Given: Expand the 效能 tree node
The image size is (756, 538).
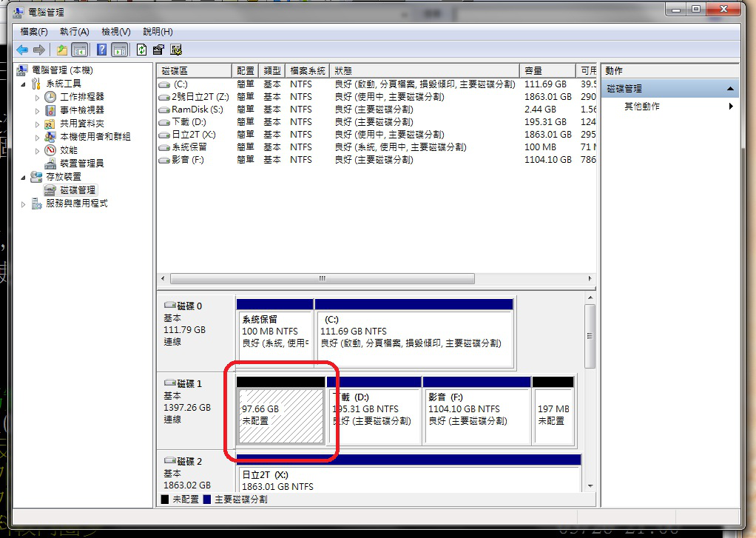Looking at the screenshot, I should click(x=37, y=151).
